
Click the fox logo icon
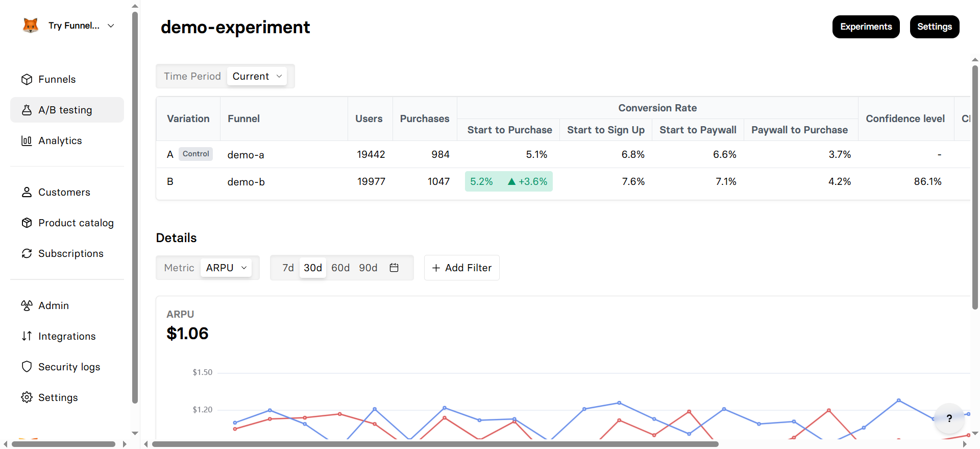coord(31,26)
